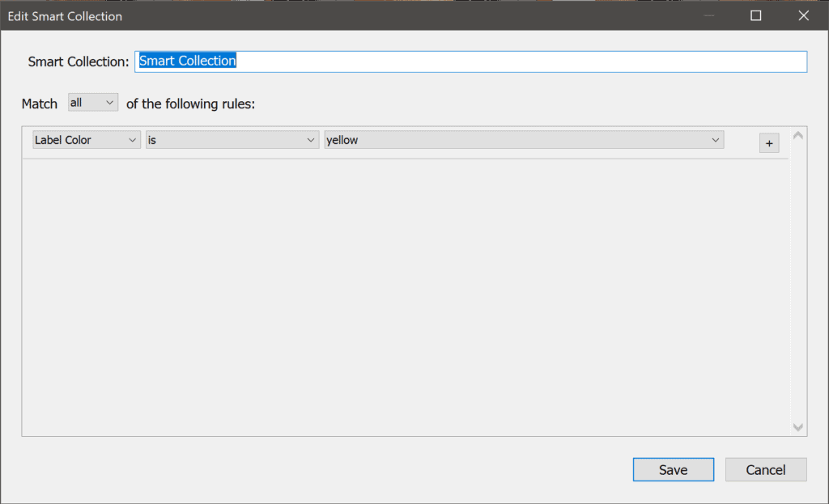Screen dimensions: 829x504
Task: Save the smart collection
Action: pyautogui.click(x=673, y=470)
